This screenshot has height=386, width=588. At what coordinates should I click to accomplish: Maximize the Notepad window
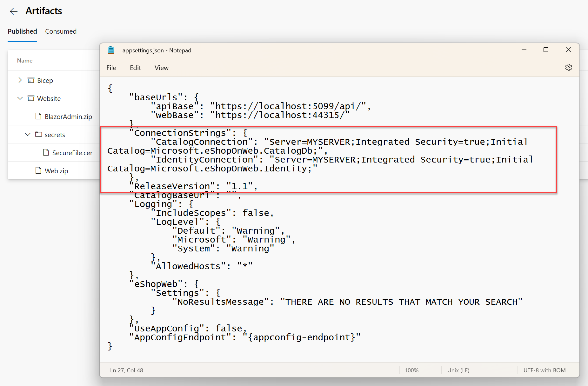click(x=546, y=50)
